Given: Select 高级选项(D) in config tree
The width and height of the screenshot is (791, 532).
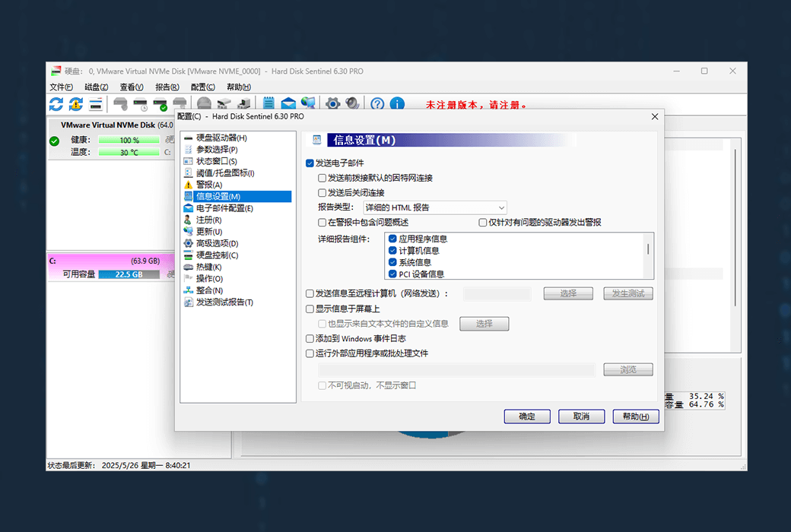Looking at the screenshot, I should (217, 243).
